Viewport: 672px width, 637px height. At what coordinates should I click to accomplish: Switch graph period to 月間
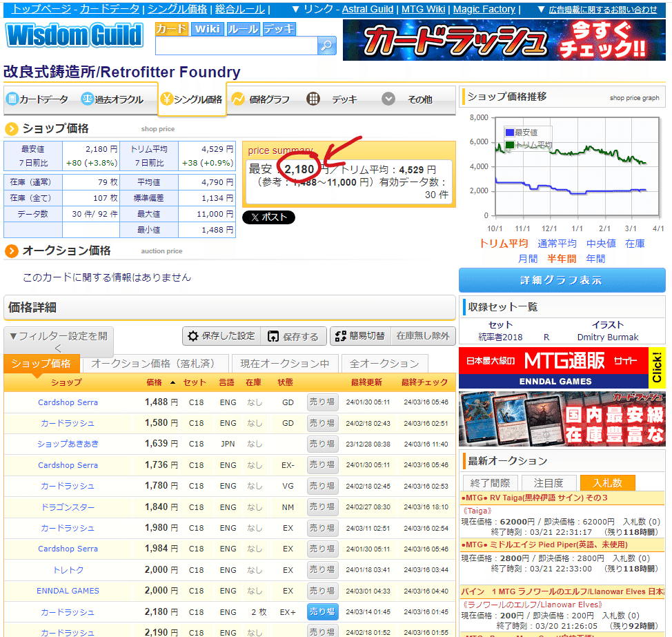coord(528,259)
